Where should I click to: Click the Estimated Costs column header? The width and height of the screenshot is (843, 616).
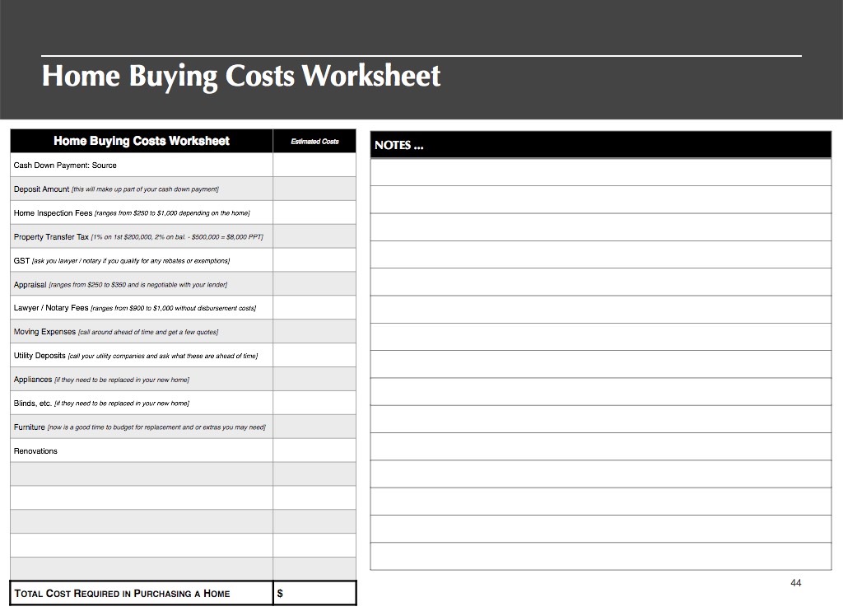tap(314, 142)
